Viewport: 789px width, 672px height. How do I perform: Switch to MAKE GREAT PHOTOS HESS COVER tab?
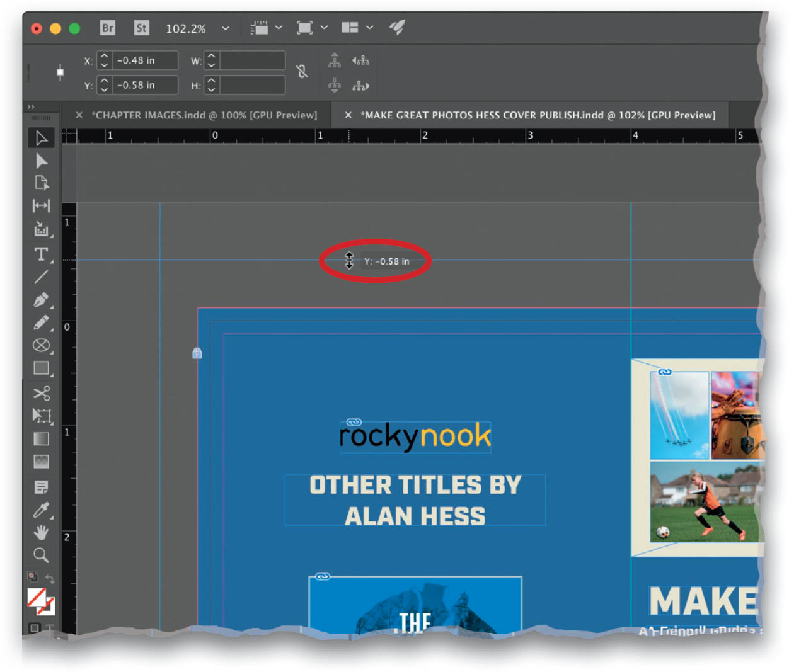538,115
